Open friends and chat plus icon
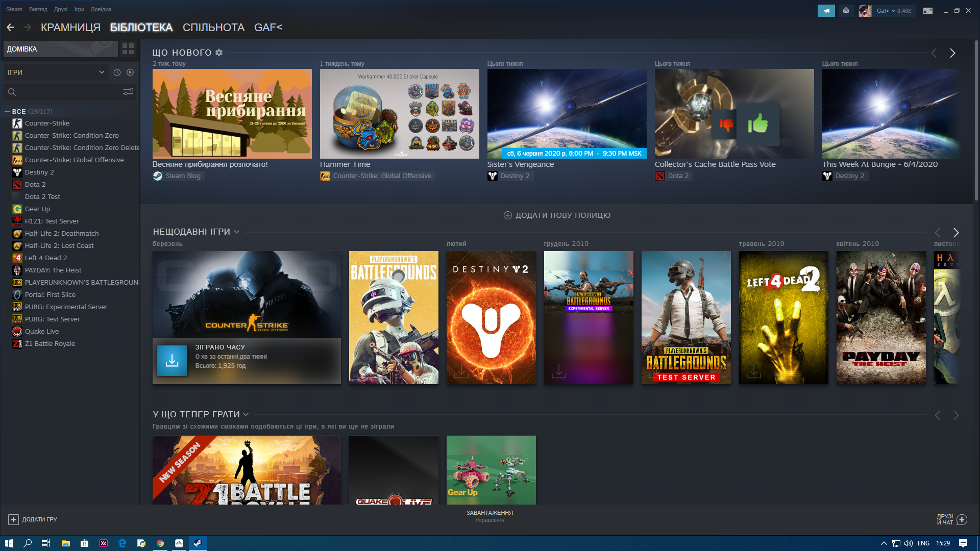 (x=962, y=519)
